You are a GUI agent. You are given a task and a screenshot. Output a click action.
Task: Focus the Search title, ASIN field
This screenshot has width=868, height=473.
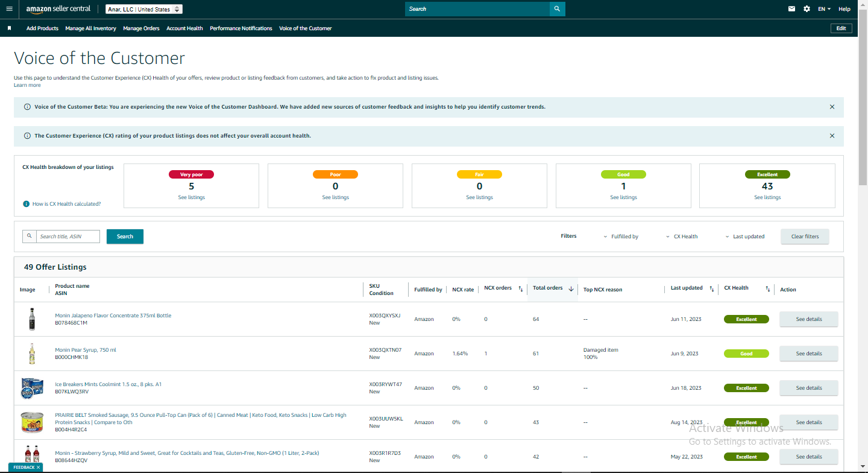[x=68, y=237]
